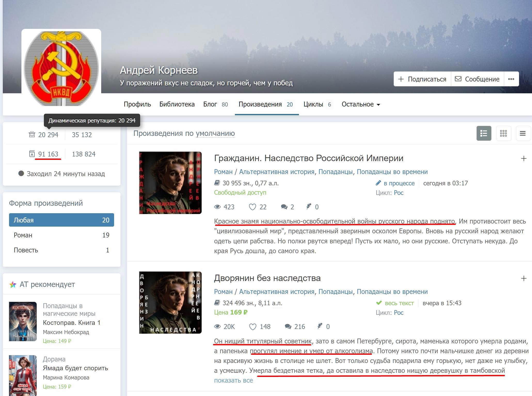The image size is (532, 396).
Task: Open the Циклы tab
Action: [x=313, y=104]
